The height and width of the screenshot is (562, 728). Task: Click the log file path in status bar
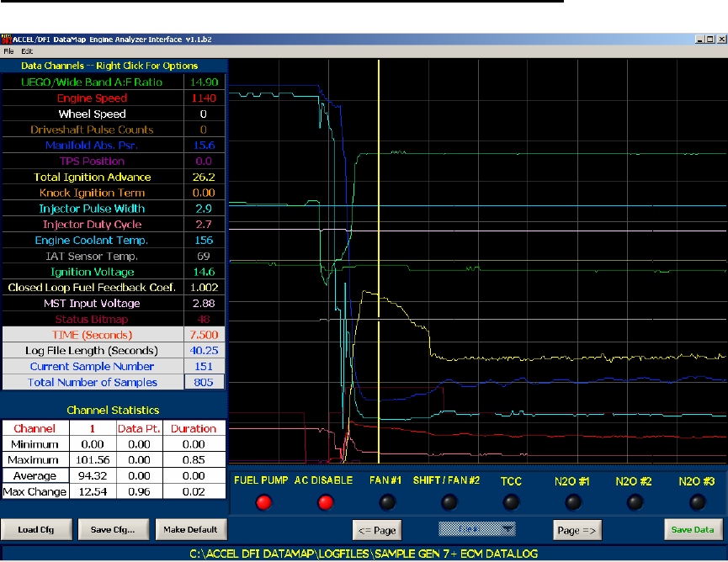[x=364, y=554]
